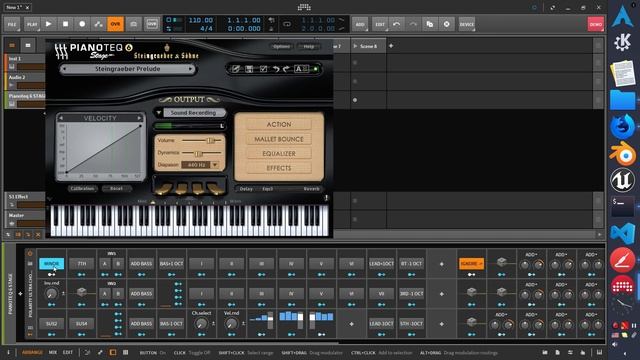Toggle the automation write icon
This screenshot has height=360, width=640.
pyautogui.click(x=98, y=24)
